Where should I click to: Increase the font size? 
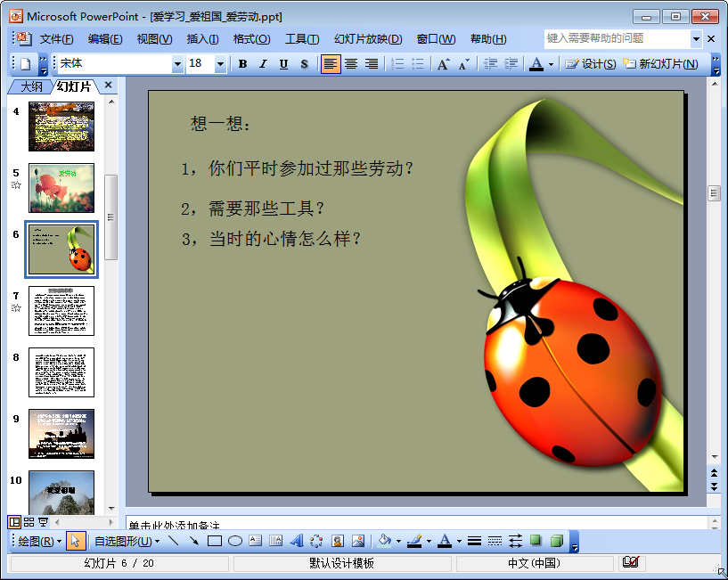(x=444, y=63)
